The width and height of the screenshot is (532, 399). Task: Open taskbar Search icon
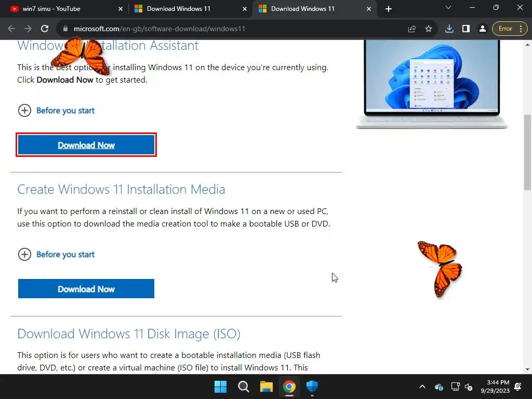(x=243, y=387)
